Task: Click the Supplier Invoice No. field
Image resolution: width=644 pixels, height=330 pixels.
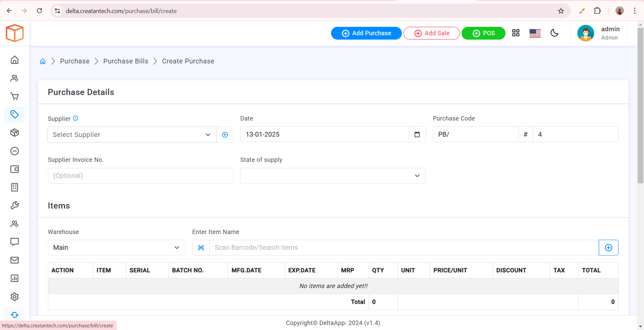Action: [140, 176]
